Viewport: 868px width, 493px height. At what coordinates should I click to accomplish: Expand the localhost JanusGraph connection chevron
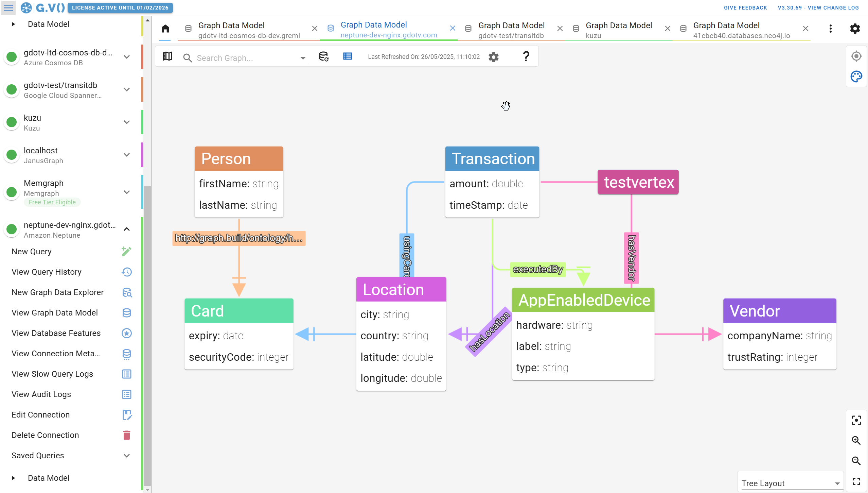click(127, 155)
